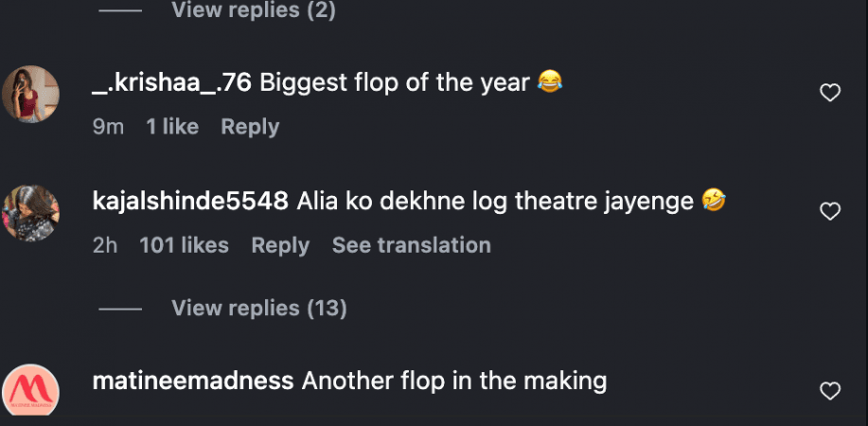This screenshot has height=426, width=868.
Task: See translation of kajalshinde5548's comment
Action: point(411,245)
